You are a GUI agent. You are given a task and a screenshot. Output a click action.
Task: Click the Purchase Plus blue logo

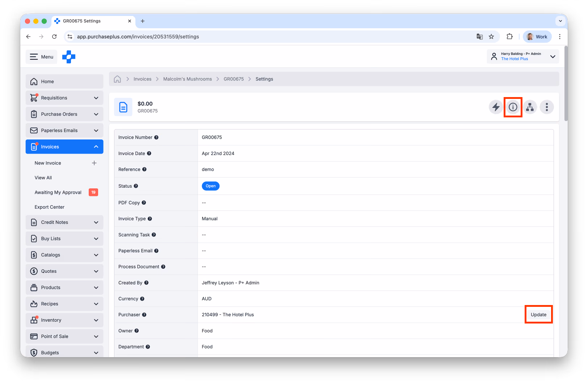click(x=69, y=57)
